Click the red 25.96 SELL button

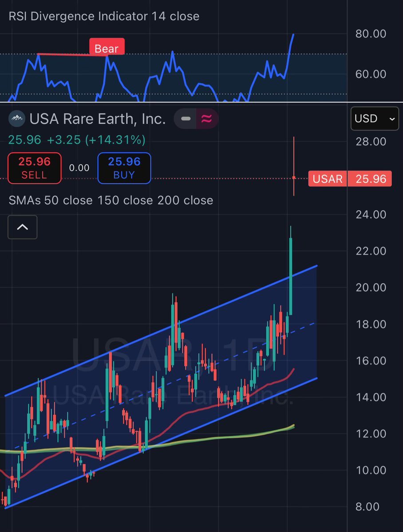pyautogui.click(x=34, y=168)
